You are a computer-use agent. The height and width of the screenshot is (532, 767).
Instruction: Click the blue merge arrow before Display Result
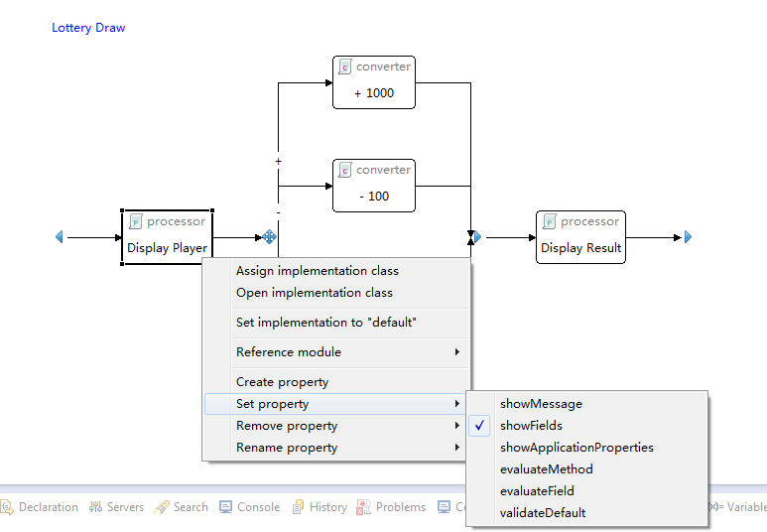(x=477, y=237)
